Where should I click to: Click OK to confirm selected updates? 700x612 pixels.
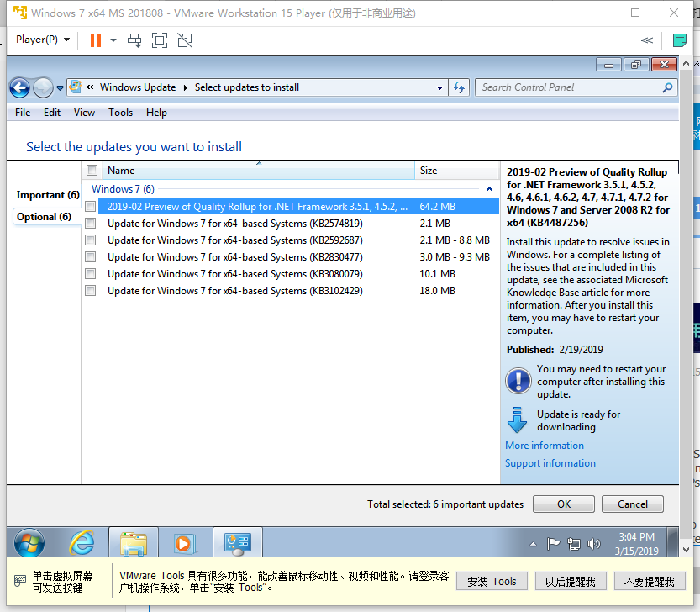tap(563, 504)
